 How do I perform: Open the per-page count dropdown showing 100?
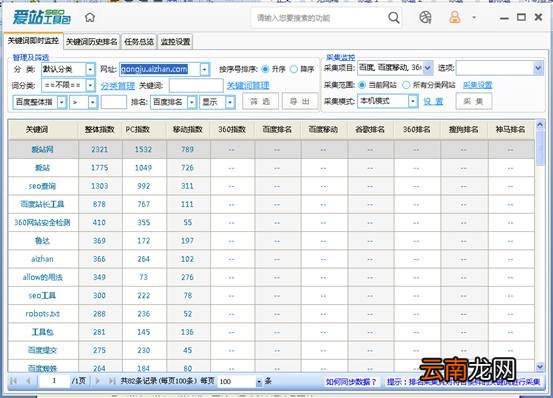point(240,381)
